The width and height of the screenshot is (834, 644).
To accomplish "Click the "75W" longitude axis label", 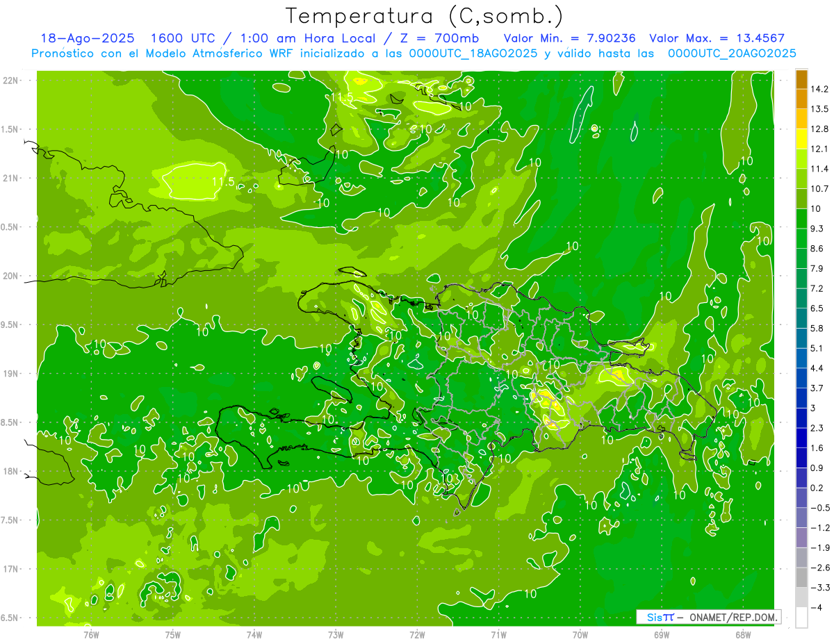I will [173, 635].
